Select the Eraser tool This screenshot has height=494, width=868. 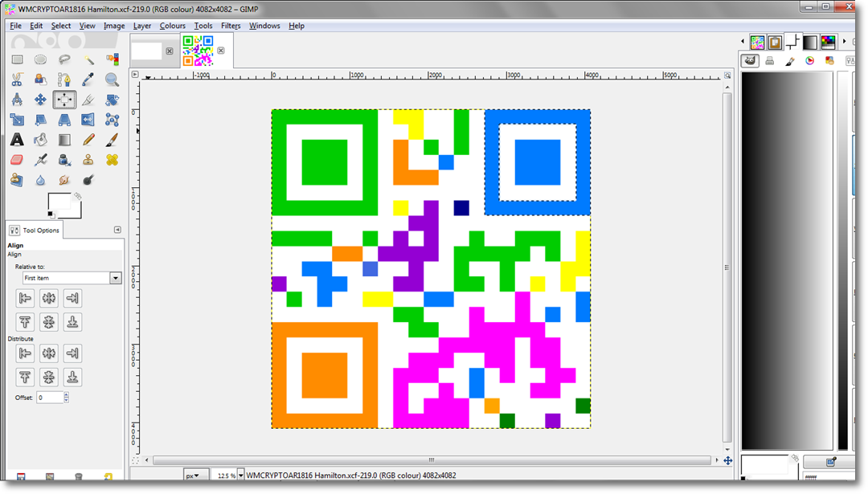(17, 160)
